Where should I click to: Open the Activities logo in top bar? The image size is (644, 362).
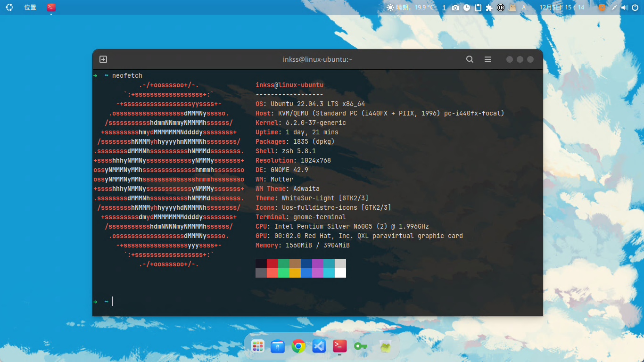tap(9, 7)
